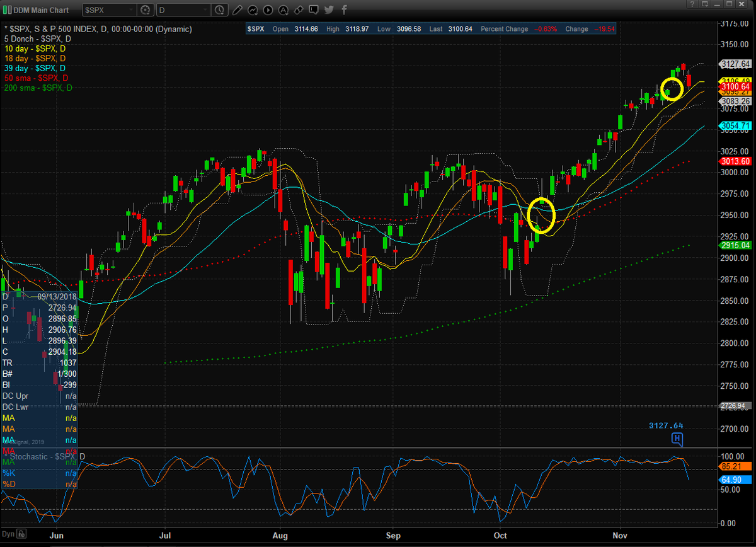Click the H 2906.76 data window row

(x=39, y=330)
